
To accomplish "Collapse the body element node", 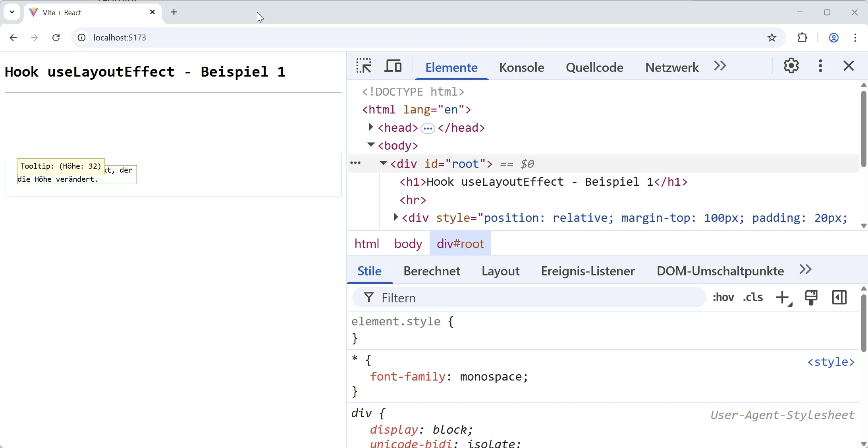I will (x=371, y=145).
